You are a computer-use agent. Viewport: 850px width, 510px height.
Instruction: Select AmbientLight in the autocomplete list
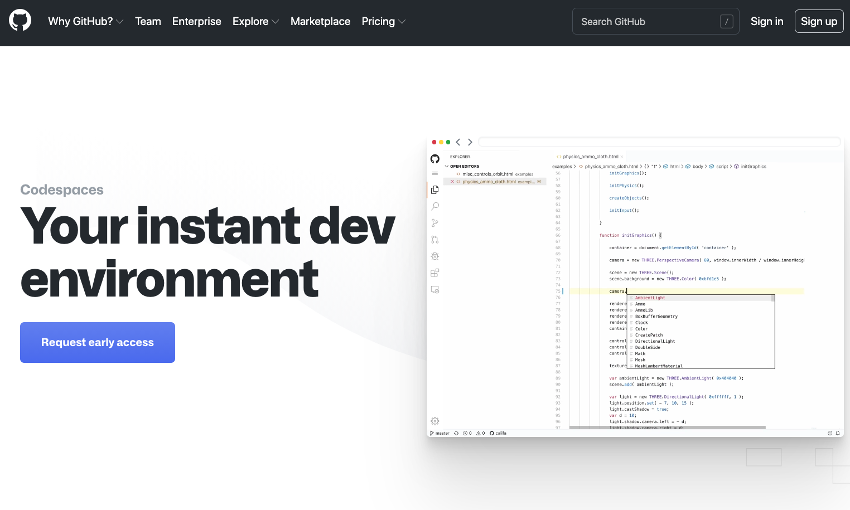pos(700,298)
